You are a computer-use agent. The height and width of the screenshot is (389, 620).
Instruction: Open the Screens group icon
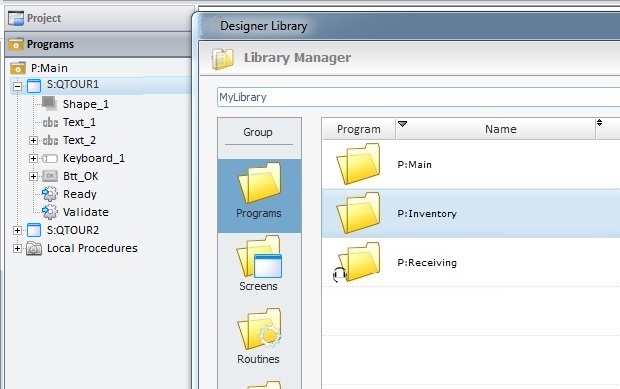(259, 257)
